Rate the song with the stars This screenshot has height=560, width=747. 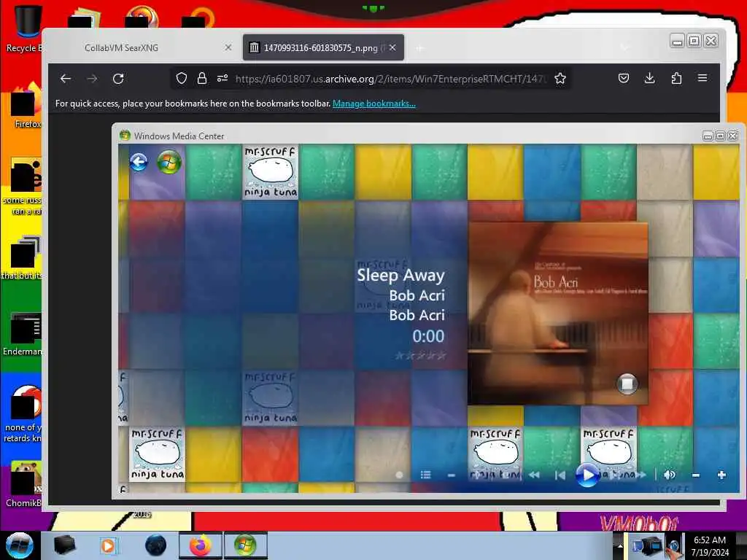click(421, 355)
